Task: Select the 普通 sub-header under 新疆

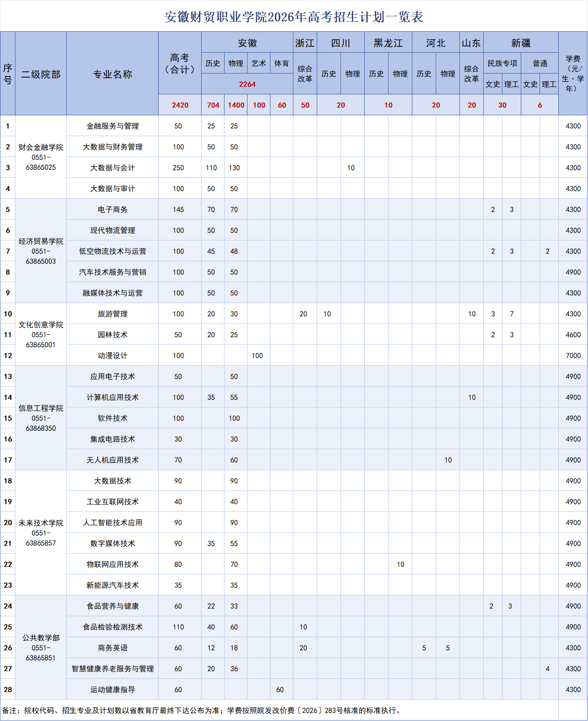Action: [x=540, y=63]
